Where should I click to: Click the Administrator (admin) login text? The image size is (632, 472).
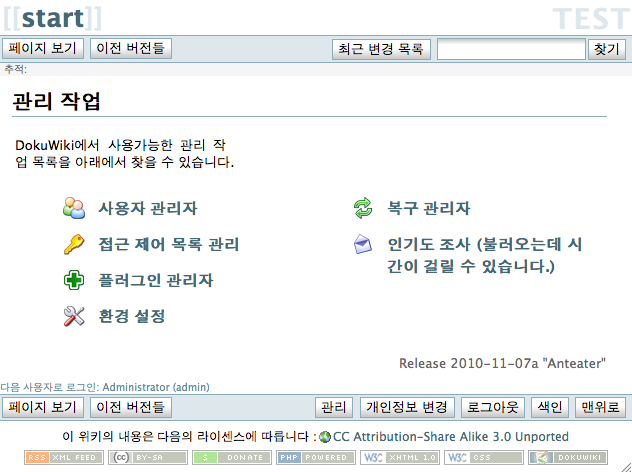point(156,387)
